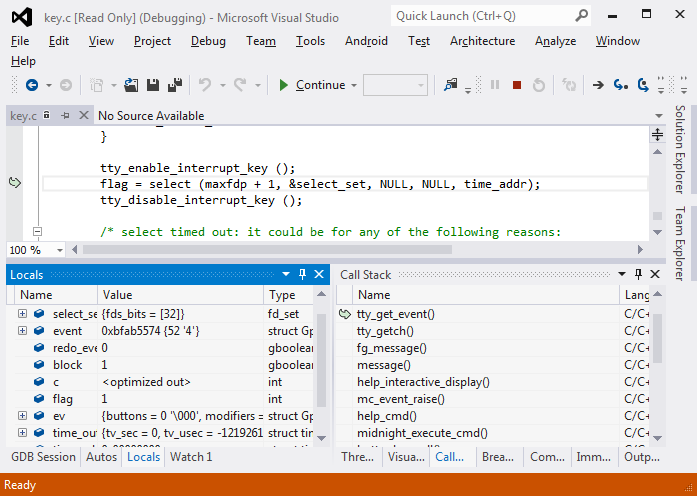Click the Save All icon
This screenshot has width=697, height=496.
tap(175, 85)
